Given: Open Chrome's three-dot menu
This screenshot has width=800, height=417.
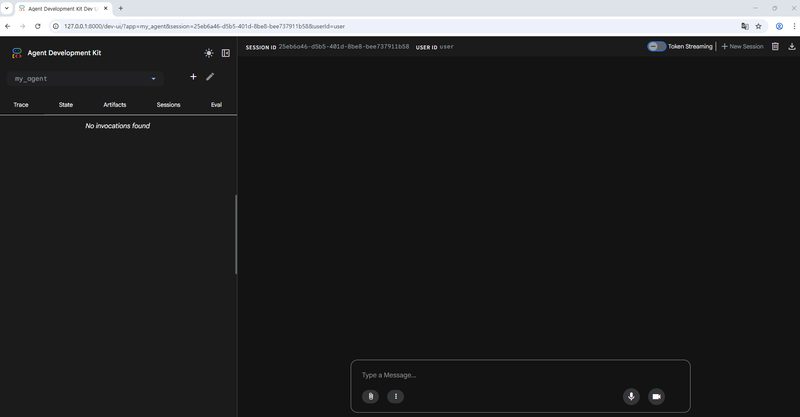Looking at the screenshot, I should coord(794,26).
